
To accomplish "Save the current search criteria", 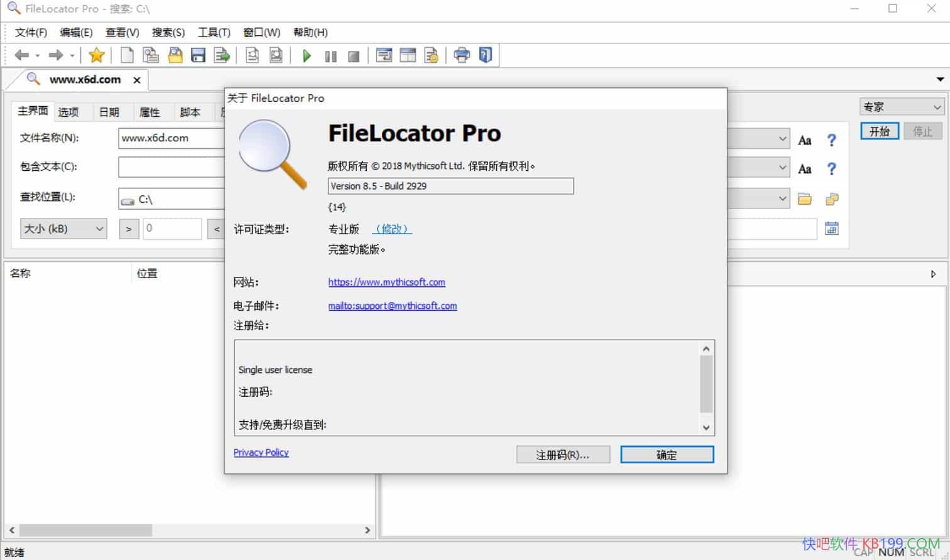I will point(198,55).
